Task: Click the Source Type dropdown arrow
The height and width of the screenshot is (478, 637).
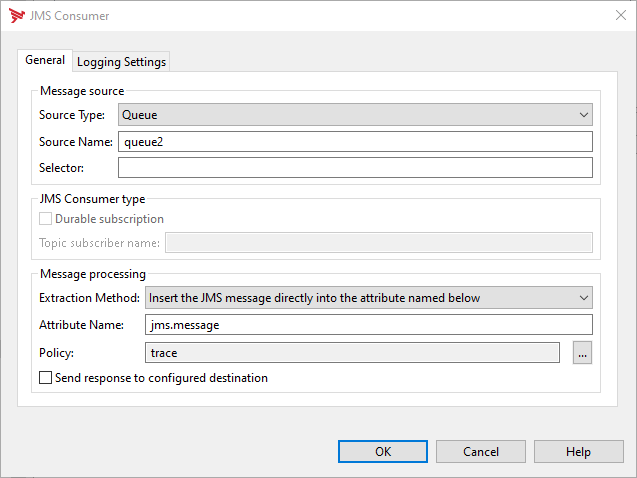Action: tap(583, 115)
